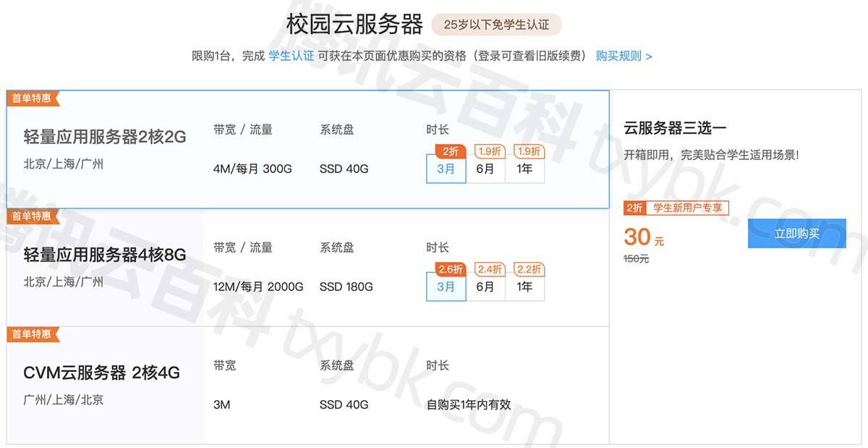This screenshot has width=868, height=448.
Task: Click 北京/上海/广州 under the 4核8G plan
Action: pos(64,282)
